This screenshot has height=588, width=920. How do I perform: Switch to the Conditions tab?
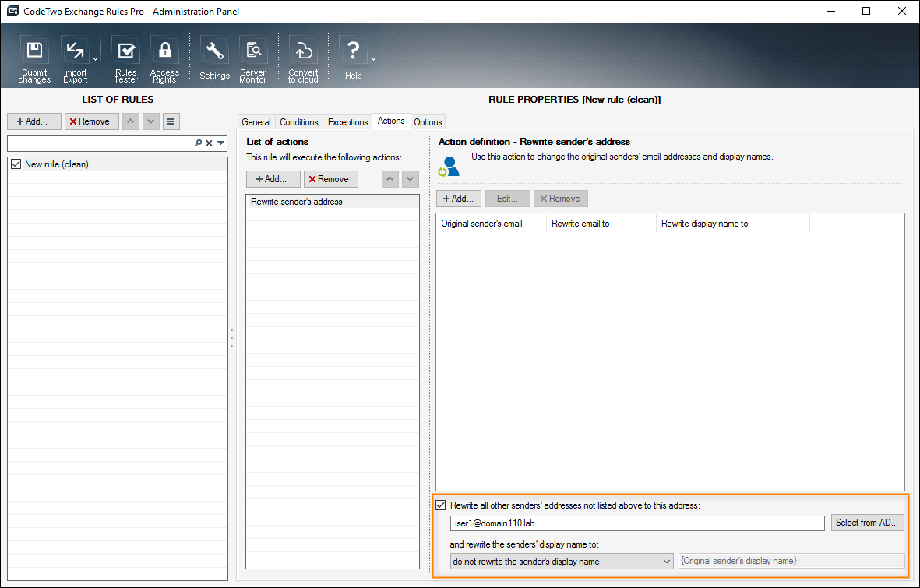coord(298,122)
